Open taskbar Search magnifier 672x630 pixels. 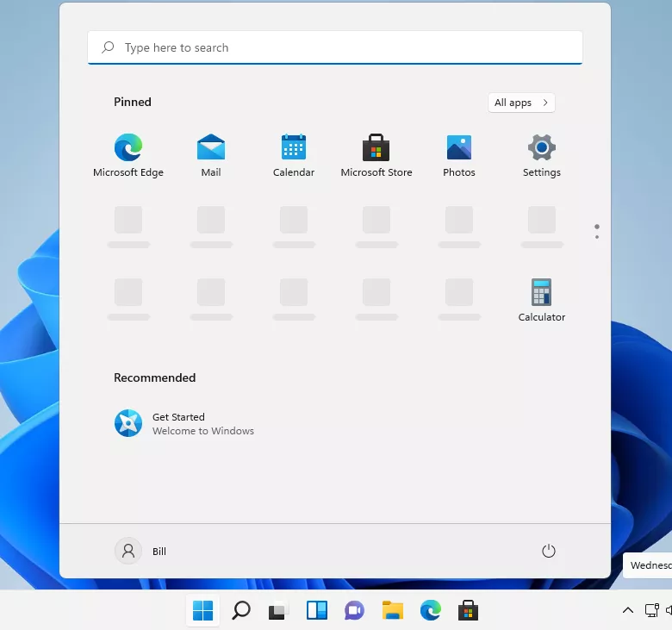point(241,610)
